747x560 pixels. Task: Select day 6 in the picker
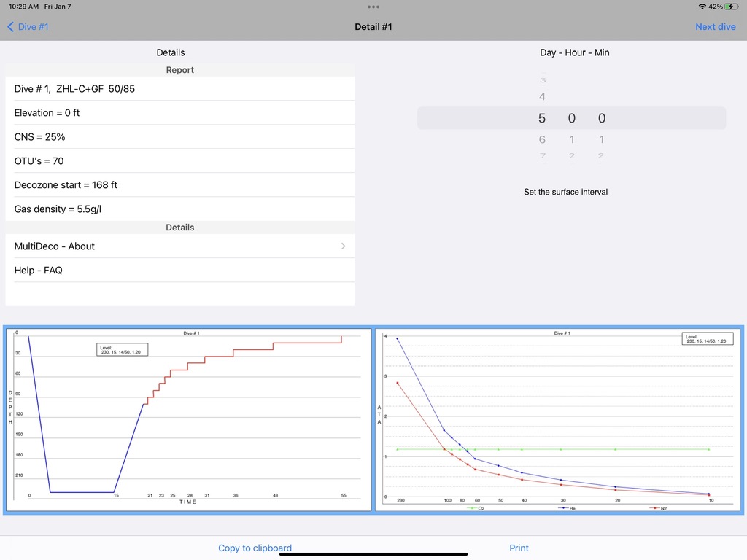pyautogui.click(x=542, y=139)
